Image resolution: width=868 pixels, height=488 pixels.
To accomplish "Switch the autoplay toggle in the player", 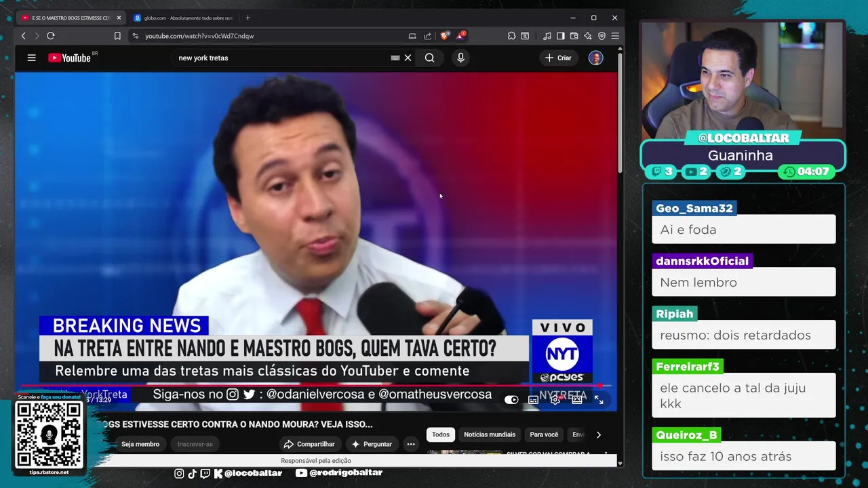I will pyautogui.click(x=511, y=400).
